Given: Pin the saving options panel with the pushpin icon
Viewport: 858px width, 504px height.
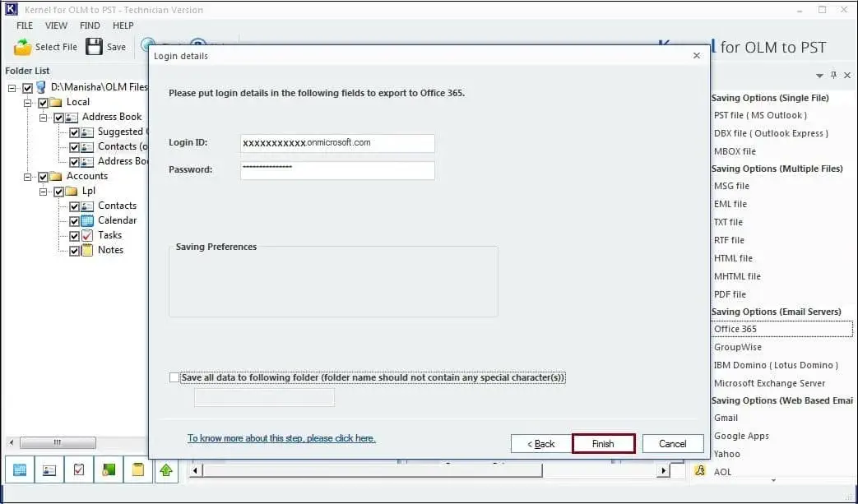Looking at the screenshot, I should (x=833, y=75).
